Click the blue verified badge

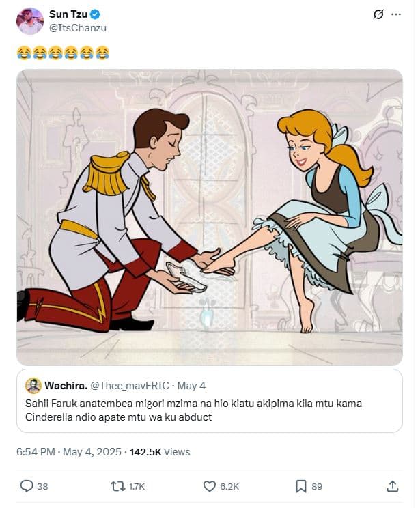(96, 14)
